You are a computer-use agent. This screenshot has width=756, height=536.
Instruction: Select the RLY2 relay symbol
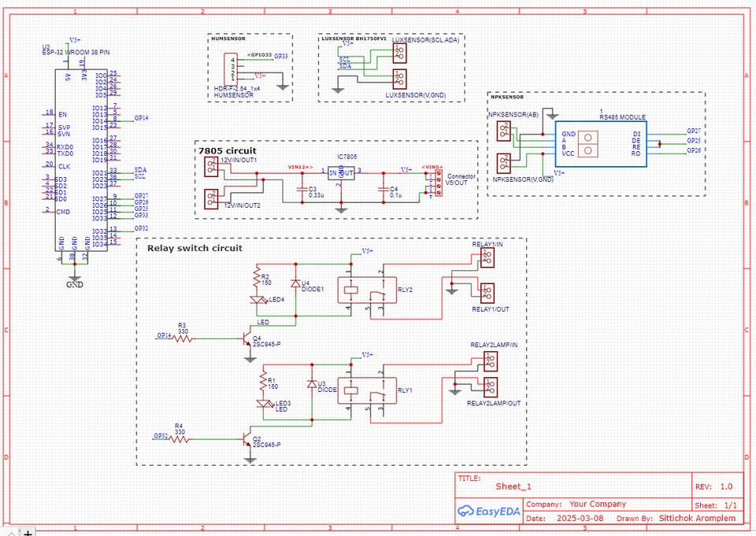coord(364,290)
